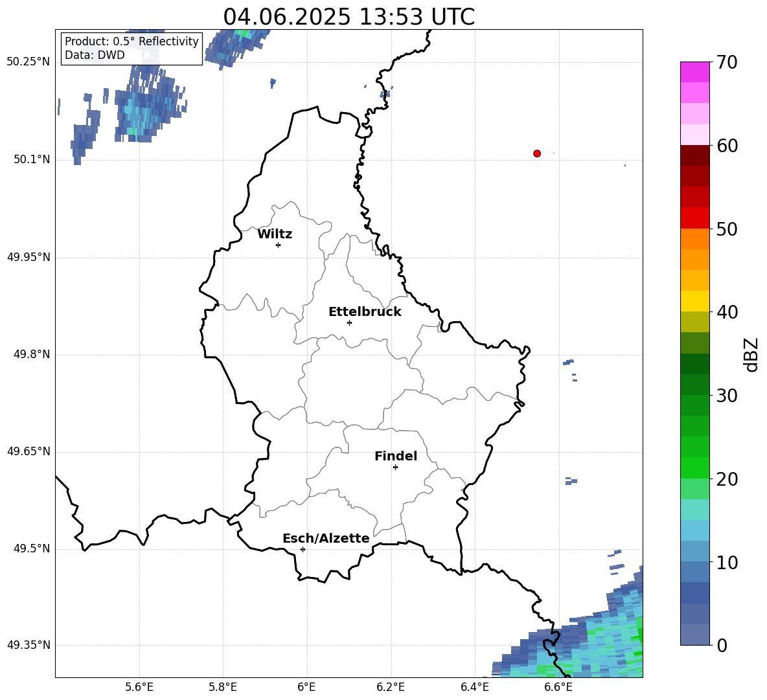Click the 49.95°N latitude label
Viewport: 767px width, 700px height.
coord(29,257)
